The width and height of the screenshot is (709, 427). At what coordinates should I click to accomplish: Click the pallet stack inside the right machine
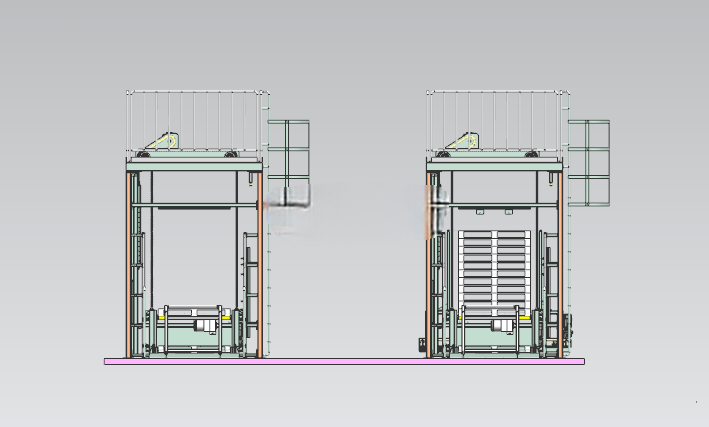(494, 273)
